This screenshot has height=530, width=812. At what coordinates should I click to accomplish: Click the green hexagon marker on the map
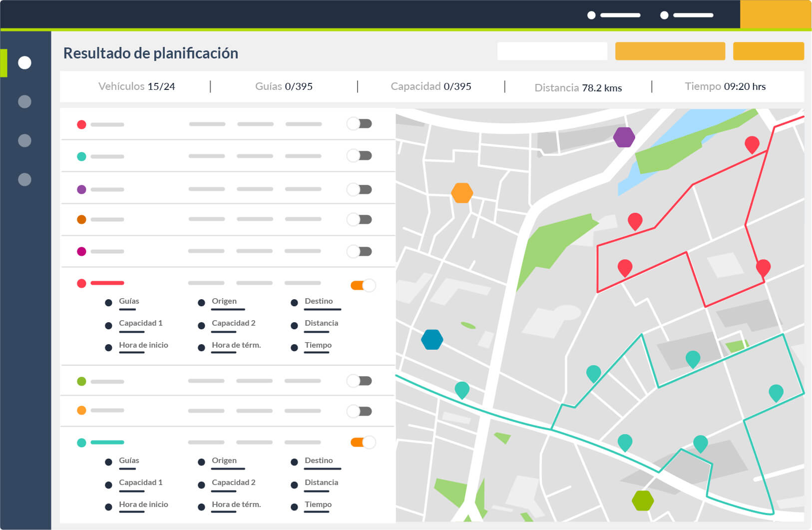pyautogui.click(x=643, y=500)
